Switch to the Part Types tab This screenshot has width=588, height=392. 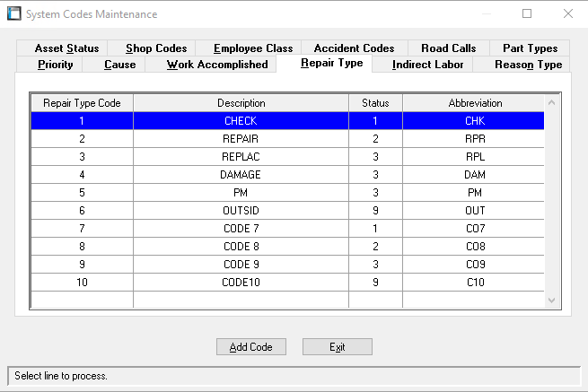530,48
